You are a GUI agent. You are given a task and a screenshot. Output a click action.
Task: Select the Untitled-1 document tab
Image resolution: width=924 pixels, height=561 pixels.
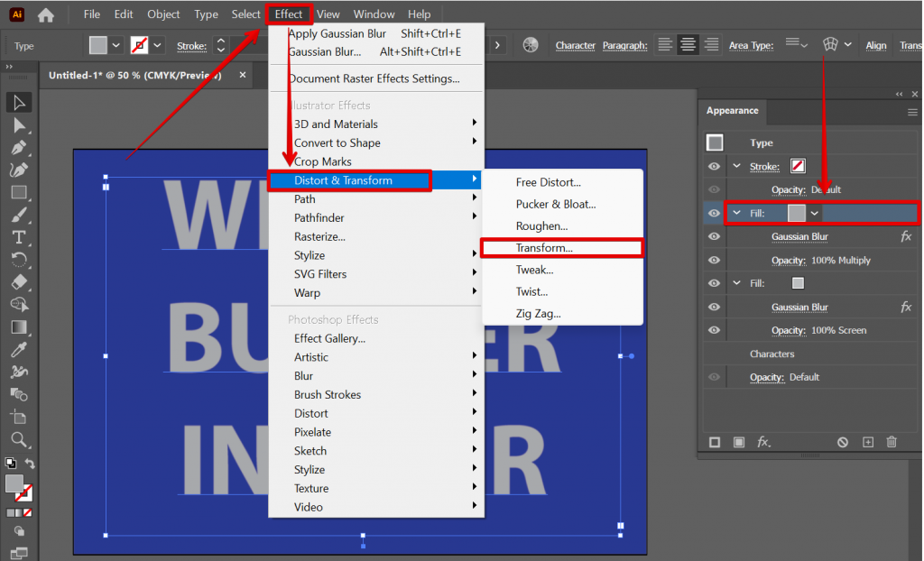[x=135, y=75]
